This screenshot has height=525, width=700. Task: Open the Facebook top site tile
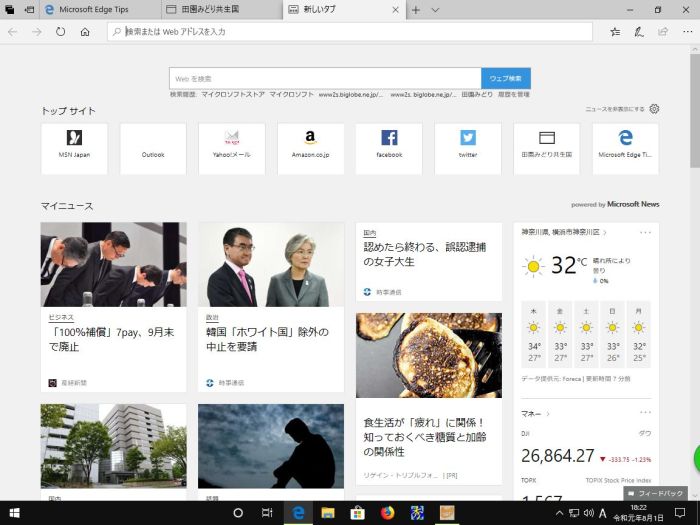point(389,148)
